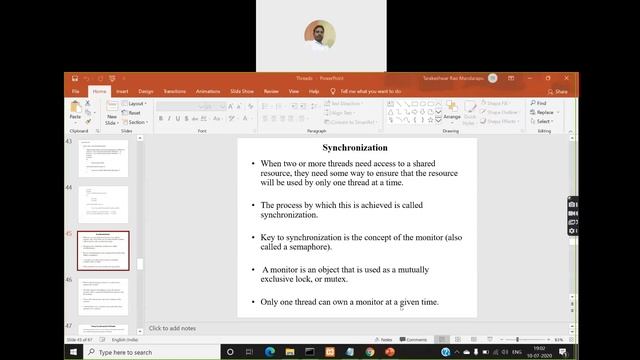Open the File tab
This screenshot has width=640, height=360.
click(76, 91)
